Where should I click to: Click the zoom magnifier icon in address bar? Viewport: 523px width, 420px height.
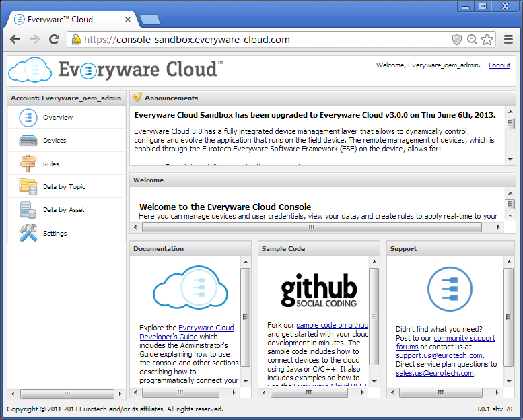click(472, 39)
